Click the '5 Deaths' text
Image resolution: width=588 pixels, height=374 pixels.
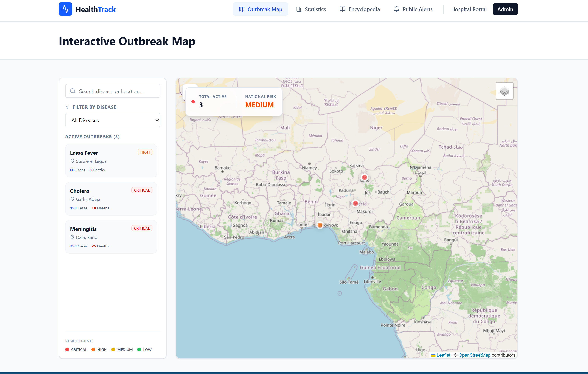coord(97,170)
